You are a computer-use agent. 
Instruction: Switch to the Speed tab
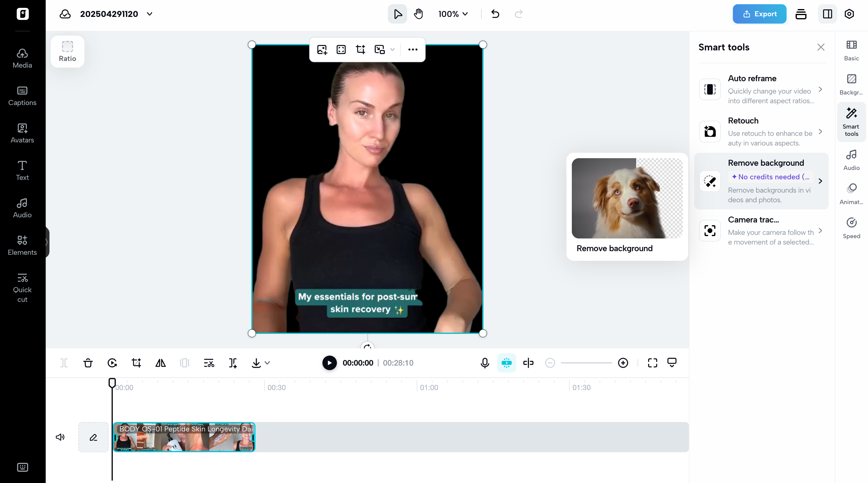tap(851, 228)
